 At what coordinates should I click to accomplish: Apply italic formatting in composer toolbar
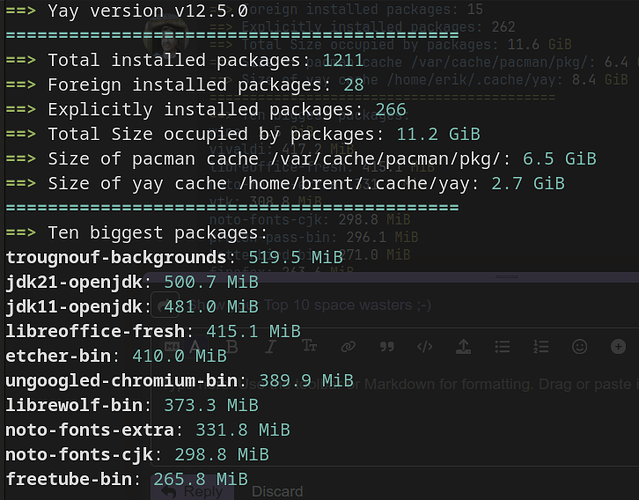click(x=270, y=347)
